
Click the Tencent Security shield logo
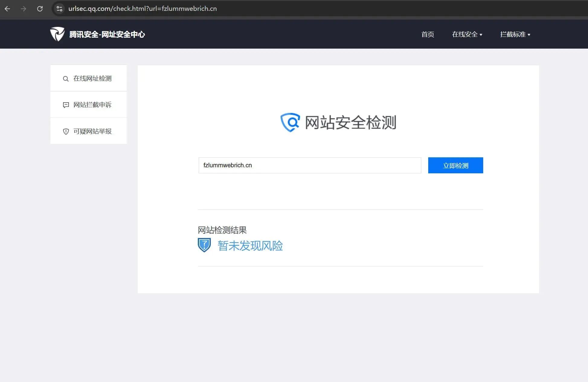(x=57, y=34)
